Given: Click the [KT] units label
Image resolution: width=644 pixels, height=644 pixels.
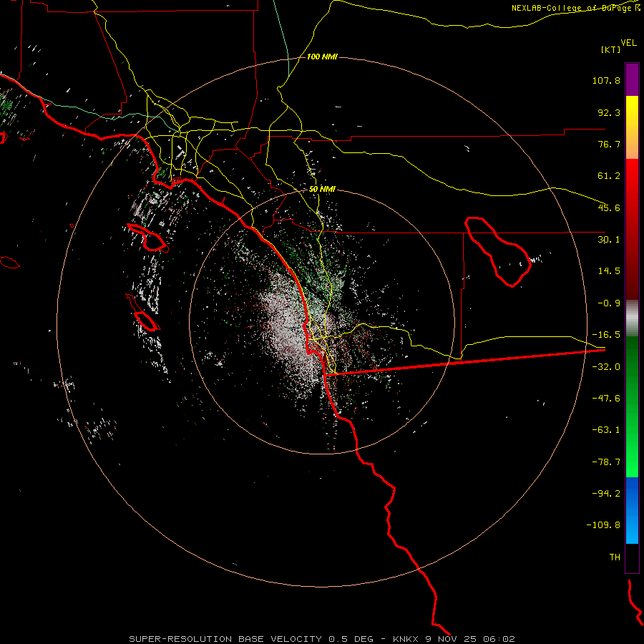Looking at the screenshot, I should point(611,49).
